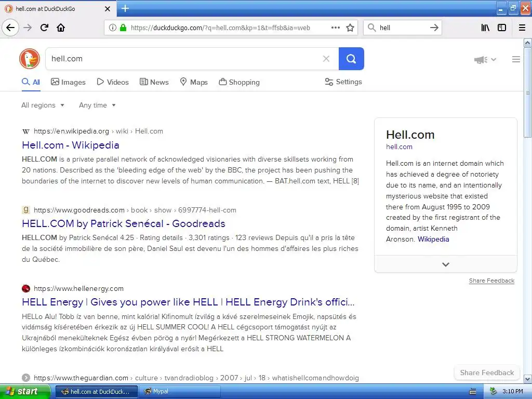Select hell.com at DuckDuck taskbar button
Screen dimensions: 532x399
tap(96, 392)
